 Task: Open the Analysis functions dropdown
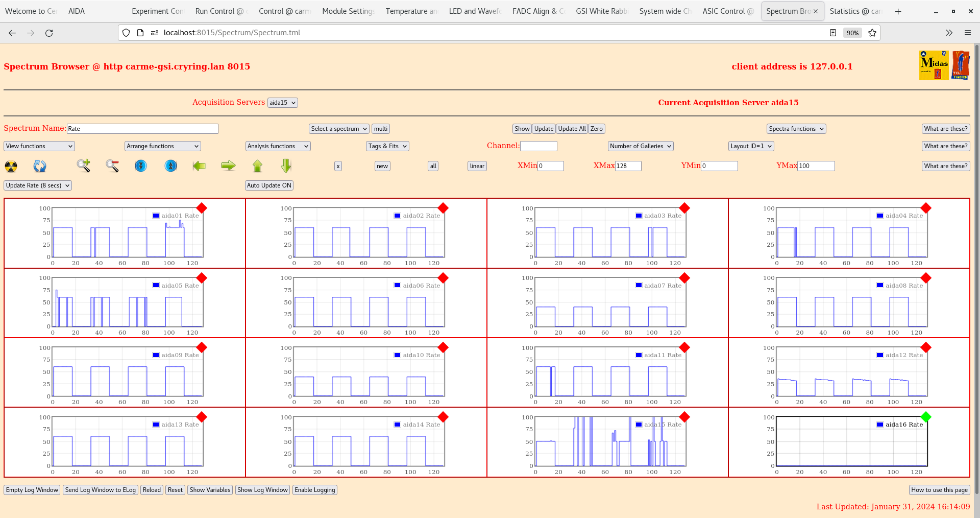point(278,146)
